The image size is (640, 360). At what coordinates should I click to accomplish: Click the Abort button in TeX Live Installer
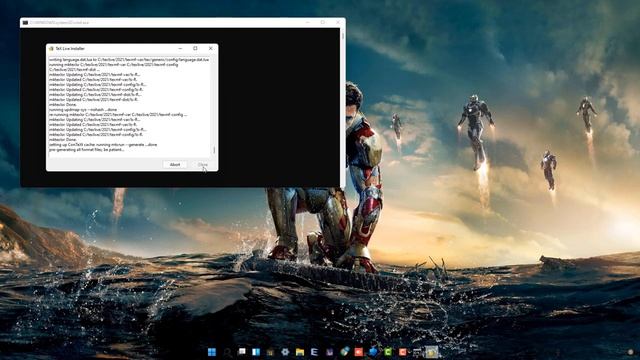click(x=175, y=164)
